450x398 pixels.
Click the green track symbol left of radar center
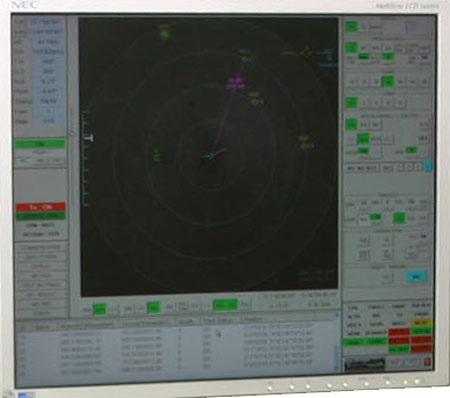pyautogui.click(x=157, y=155)
